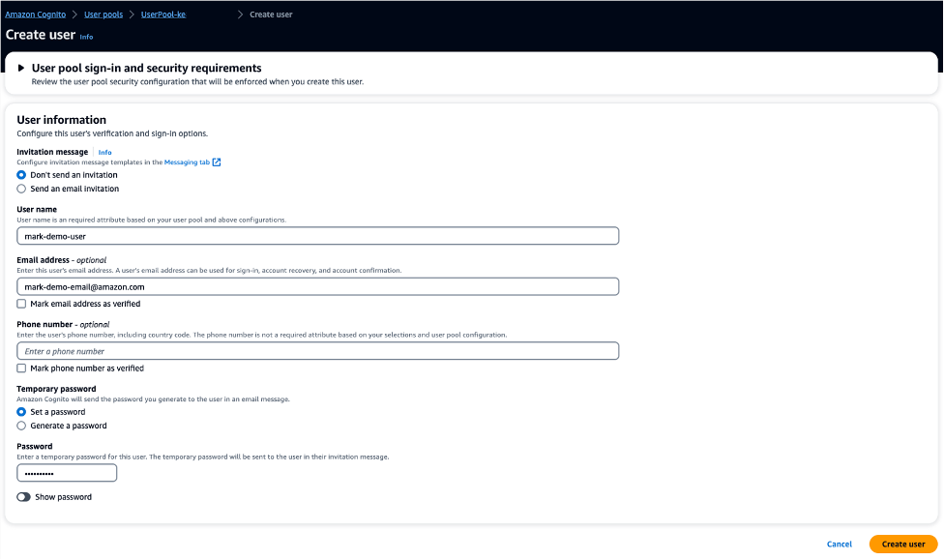The width and height of the screenshot is (945, 560).
Task: Open the User pools breadcrumb link
Action: (x=103, y=15)
